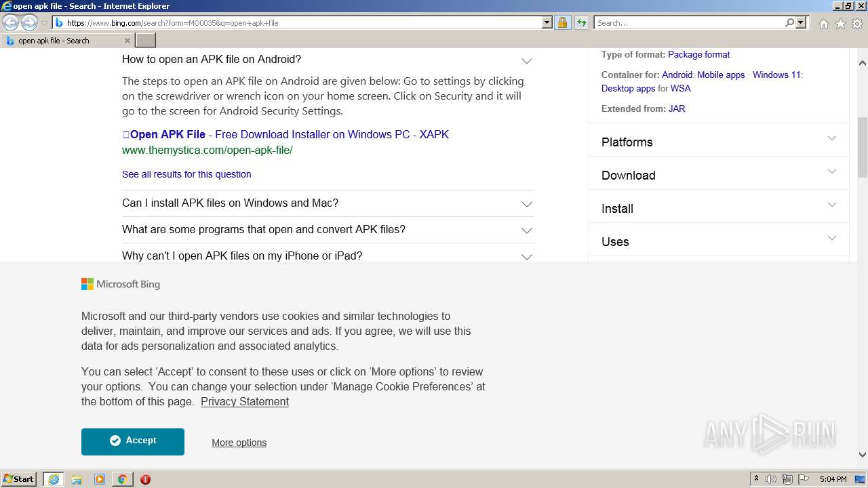The height and width of the screenshot is (488, 868).
Task: Click the Internet Explorer icon in title bar
Action: pos(6,6)
